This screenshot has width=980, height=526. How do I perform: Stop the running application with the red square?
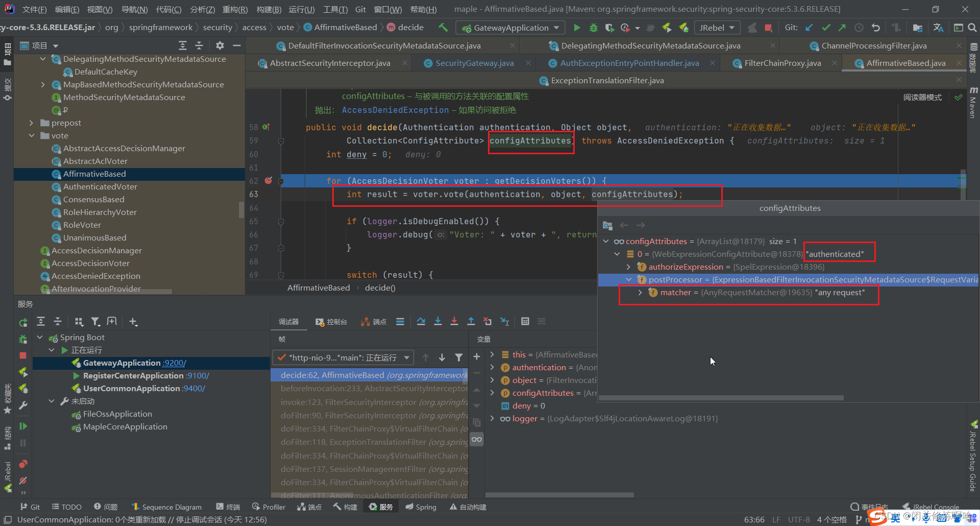coord(768,28)
